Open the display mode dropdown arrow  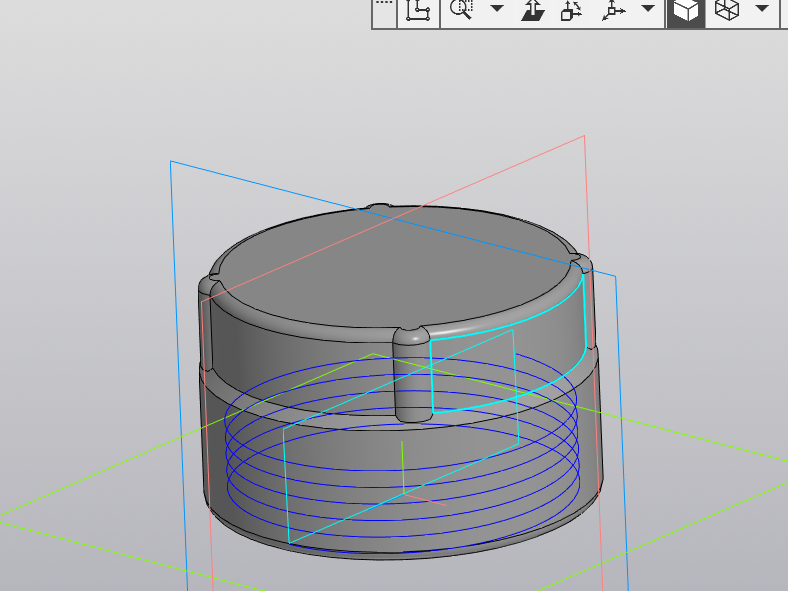(x=762, y=8)
